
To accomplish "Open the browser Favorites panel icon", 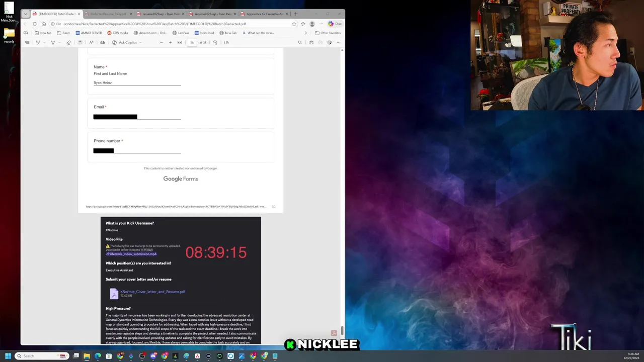I will click(x=303, y=24).
